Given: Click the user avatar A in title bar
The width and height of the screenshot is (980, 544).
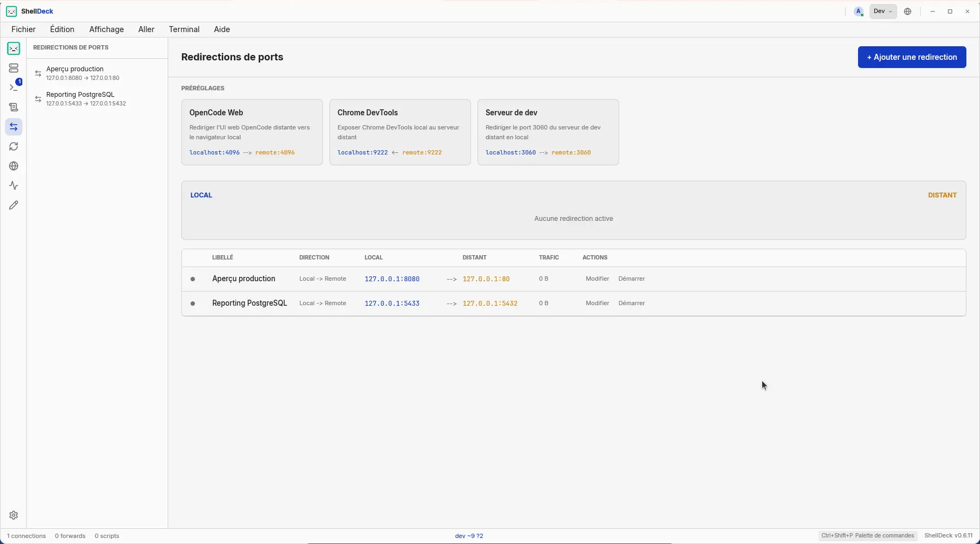Looking at the screenshot, I should coord(859,11).
